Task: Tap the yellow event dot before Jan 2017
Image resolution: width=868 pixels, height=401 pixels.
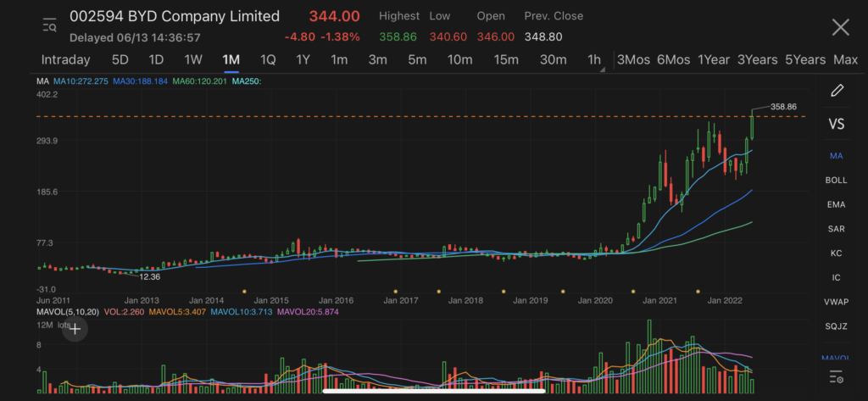Action: (x=395, y=291)
